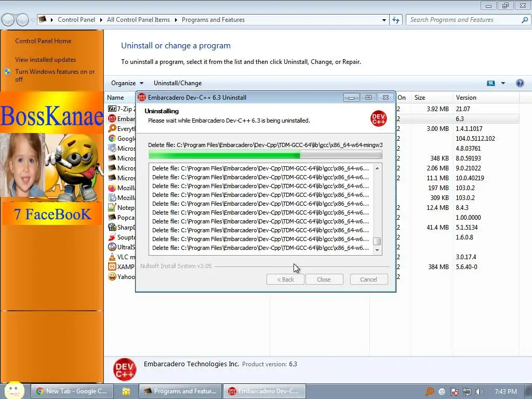This screenshot has height=399, width=532.
Task: Click the network tray icon
Action: (x=467, y=392)
